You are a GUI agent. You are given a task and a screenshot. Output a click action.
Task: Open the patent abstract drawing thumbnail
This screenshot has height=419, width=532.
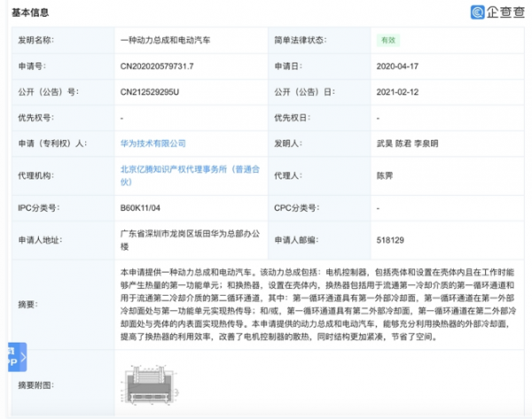[x=150, y=385]
